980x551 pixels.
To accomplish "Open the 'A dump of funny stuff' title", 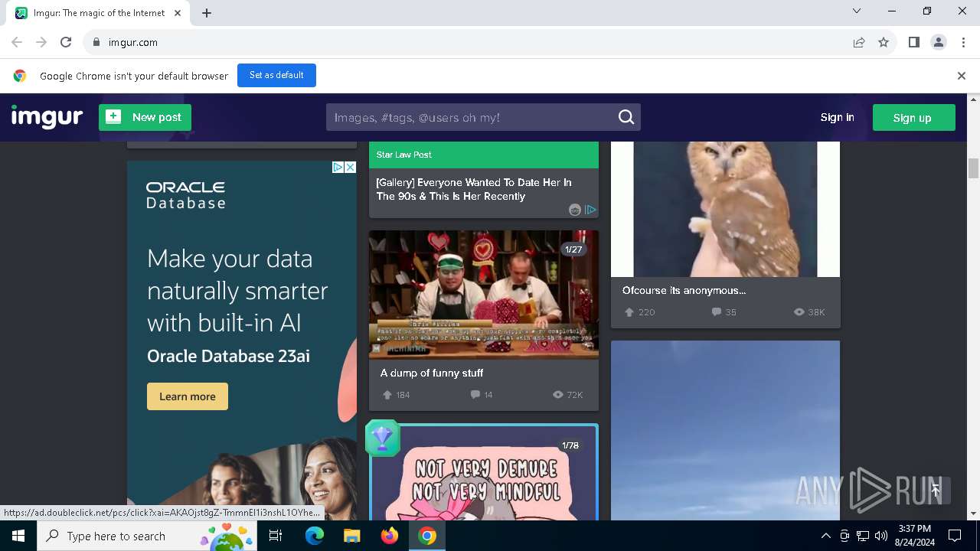I will tap(432, 373).
